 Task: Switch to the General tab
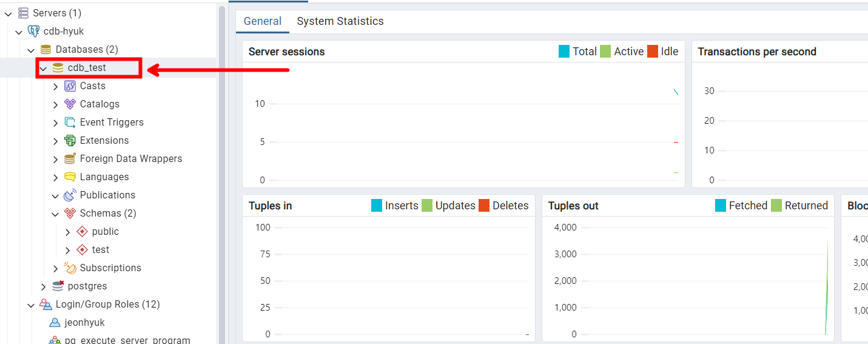[263, 21]
